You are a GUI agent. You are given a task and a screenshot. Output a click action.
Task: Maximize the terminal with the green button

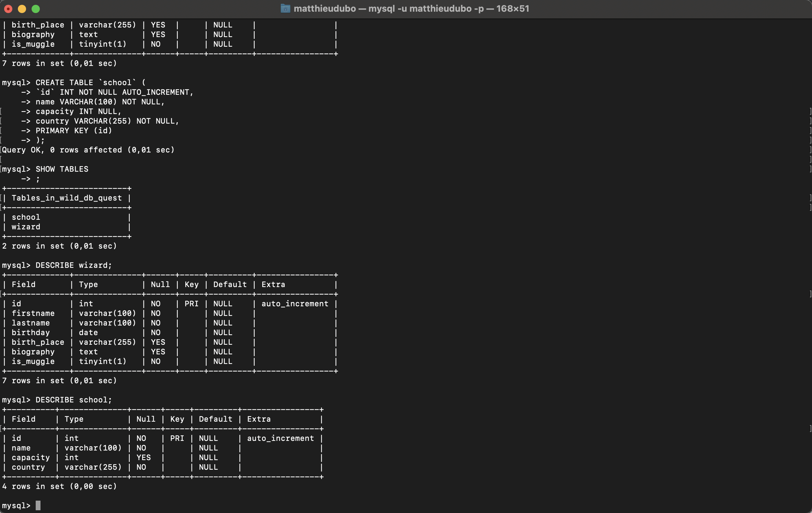coord(36,9)
